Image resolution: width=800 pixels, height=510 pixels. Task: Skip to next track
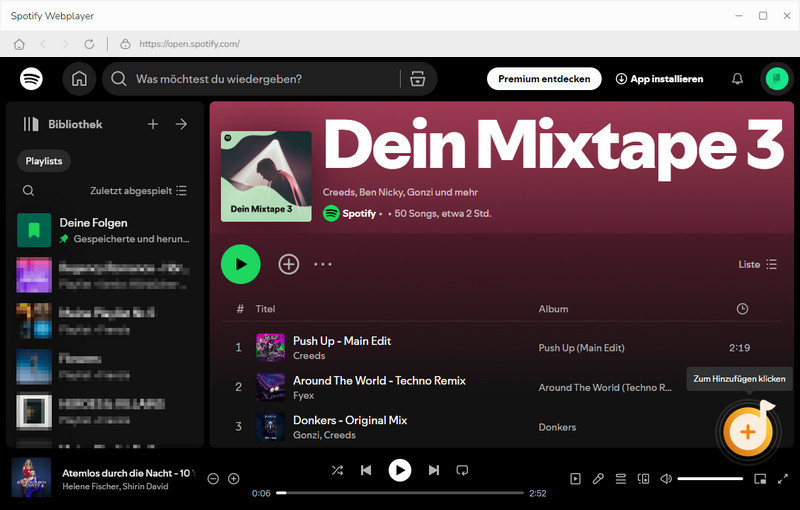pyautogui.click(x=434, y=470)
